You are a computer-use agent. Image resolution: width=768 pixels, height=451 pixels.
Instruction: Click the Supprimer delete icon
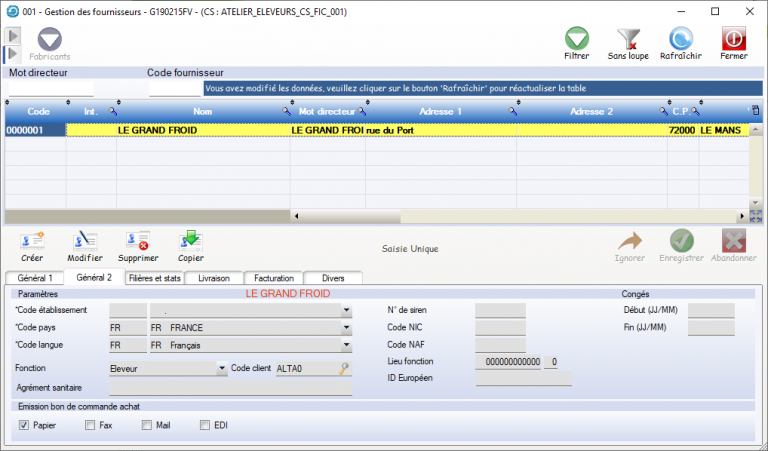tap(138, 241)
